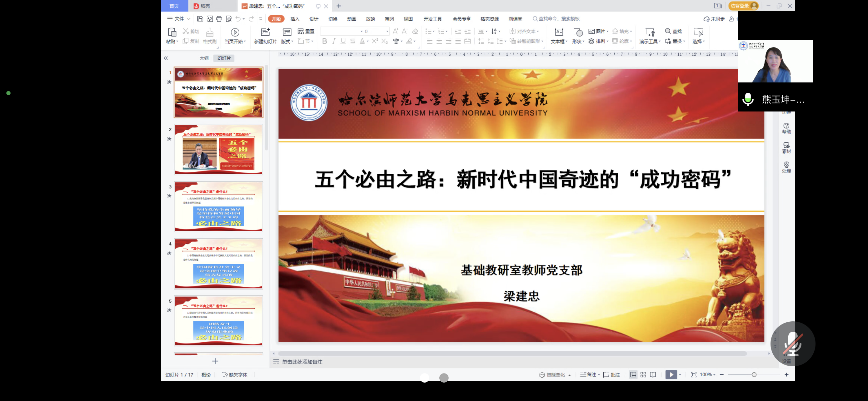Image resolution: width=868 pixels, height=401 pixels.
Task: Open the 版式 layout dropdown
Action: (286, 41)
